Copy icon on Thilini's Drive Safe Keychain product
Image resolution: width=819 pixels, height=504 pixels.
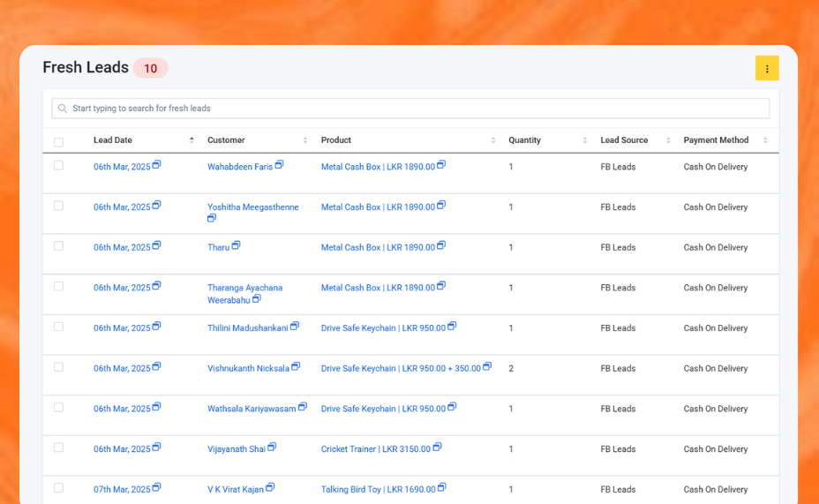coord(453,326)
